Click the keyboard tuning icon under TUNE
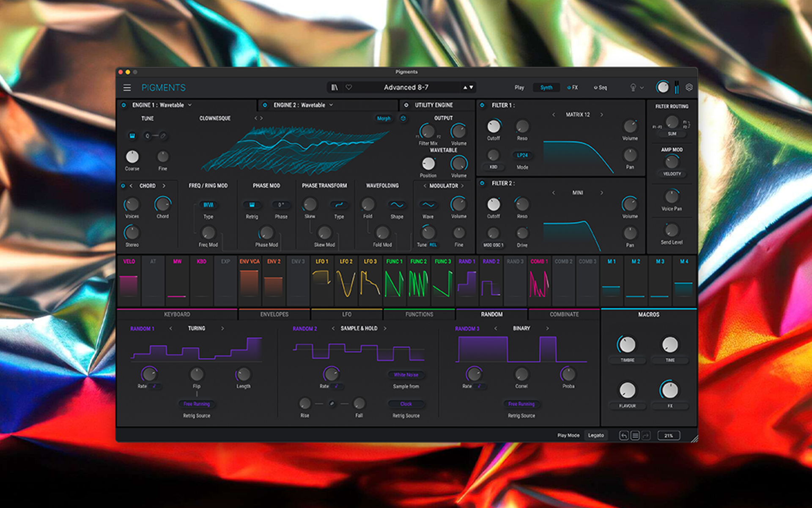 click(x=132, y=136)
